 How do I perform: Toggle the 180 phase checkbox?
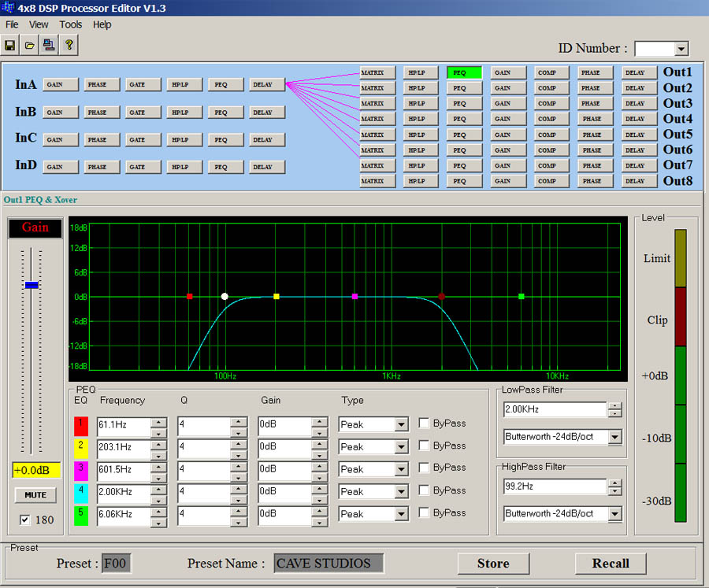[x=24, y=520]
